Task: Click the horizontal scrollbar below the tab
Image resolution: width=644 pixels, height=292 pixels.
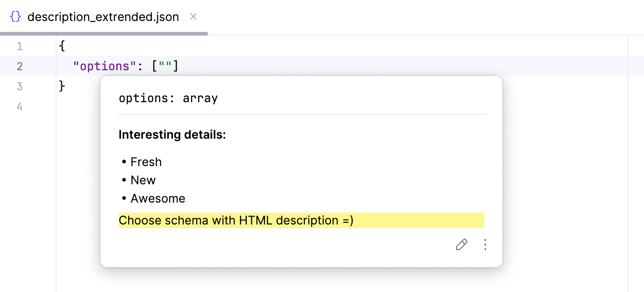Action: coord(104,33)
